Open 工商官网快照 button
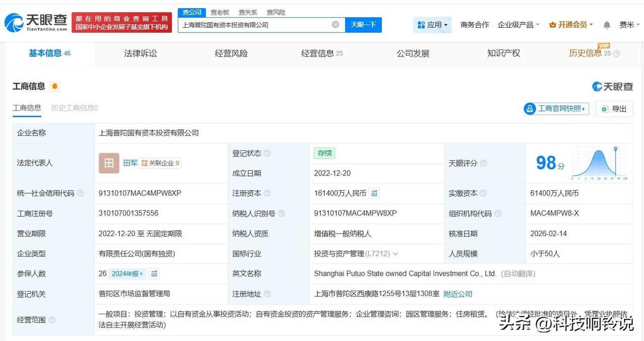Screen dimensions: 644x341 pos(557,108)
